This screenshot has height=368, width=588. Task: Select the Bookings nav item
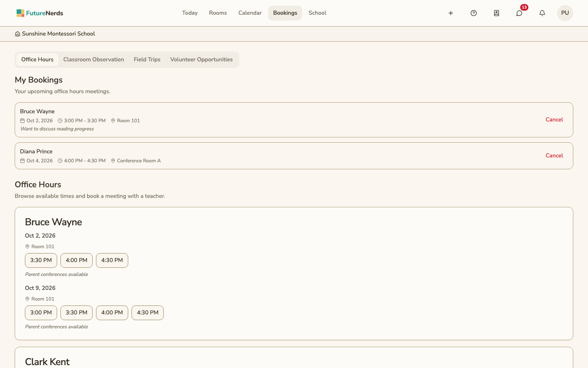click(285, 13)
